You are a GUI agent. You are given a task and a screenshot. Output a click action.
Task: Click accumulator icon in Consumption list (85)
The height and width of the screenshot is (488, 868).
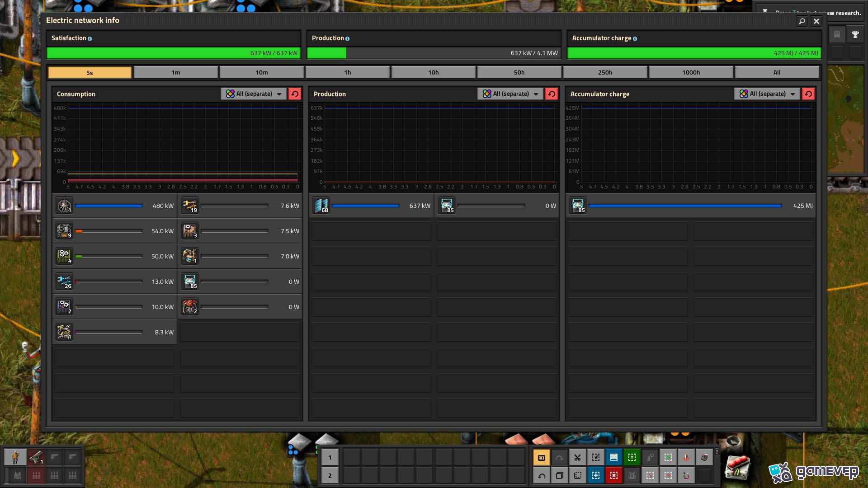pyautogui.click(x=190, y=282)
